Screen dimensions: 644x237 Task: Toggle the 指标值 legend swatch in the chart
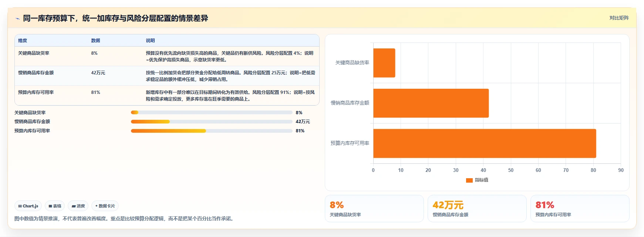(x=469, y=180)
